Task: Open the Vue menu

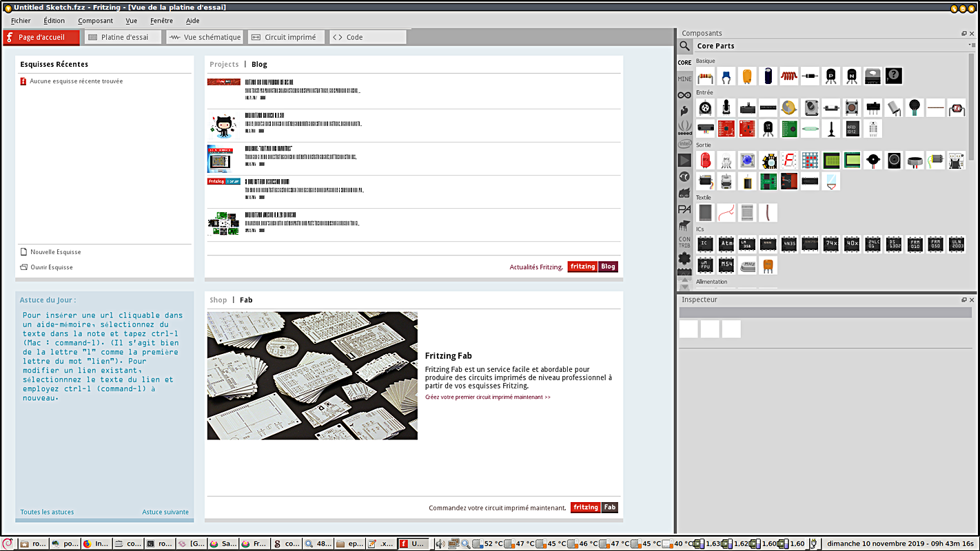Action: [x=131, y=21]
